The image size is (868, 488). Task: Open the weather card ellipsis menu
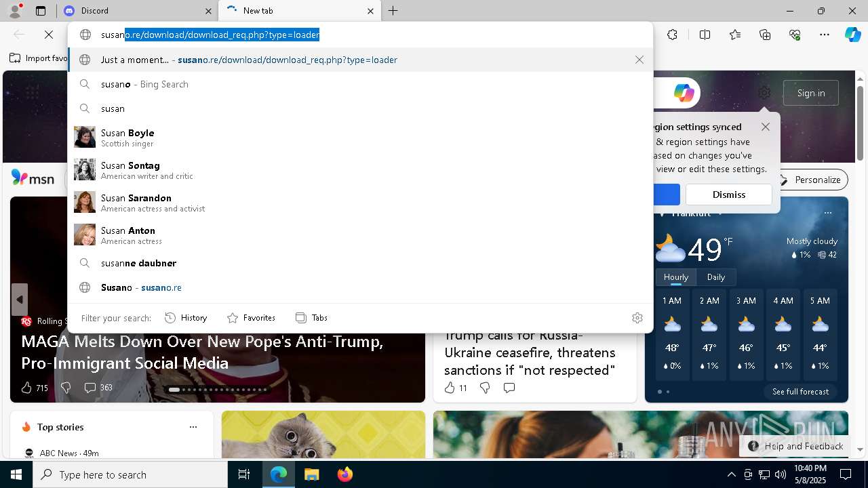pos(828,213)
